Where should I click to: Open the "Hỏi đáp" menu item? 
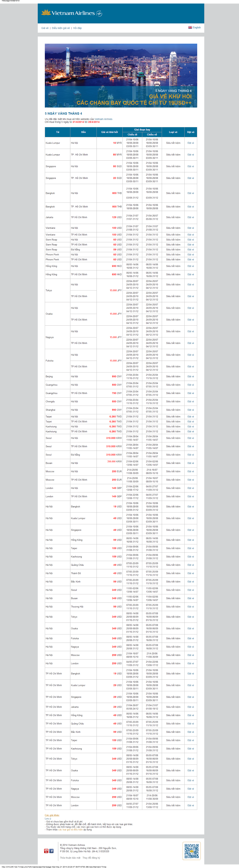tap(78, 28)
